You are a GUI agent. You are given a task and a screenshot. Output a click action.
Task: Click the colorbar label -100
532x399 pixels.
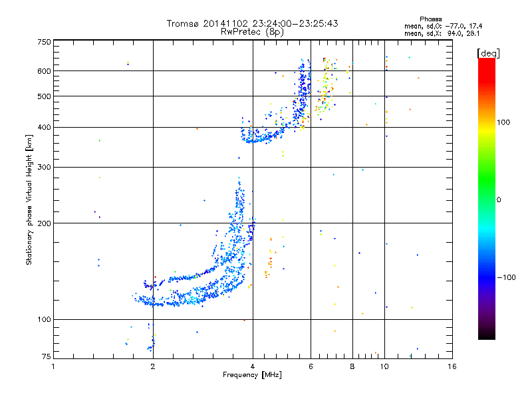coord(506,277)
